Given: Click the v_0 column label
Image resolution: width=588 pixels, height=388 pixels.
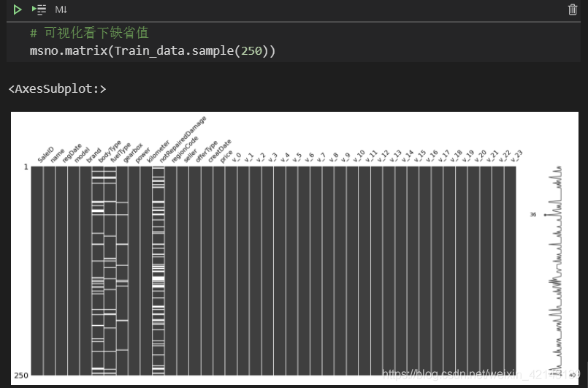Looking at the screenshot, I should tap(236, 156).
